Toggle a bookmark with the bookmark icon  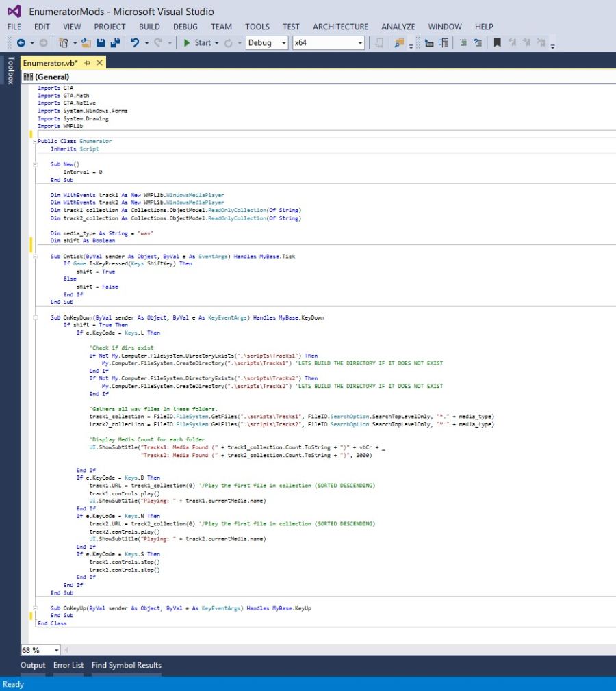pos(498,43)
